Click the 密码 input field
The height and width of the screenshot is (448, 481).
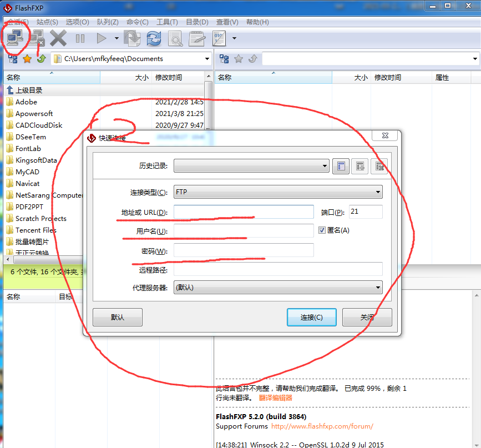pyautogui.click(x=244, y=250)
